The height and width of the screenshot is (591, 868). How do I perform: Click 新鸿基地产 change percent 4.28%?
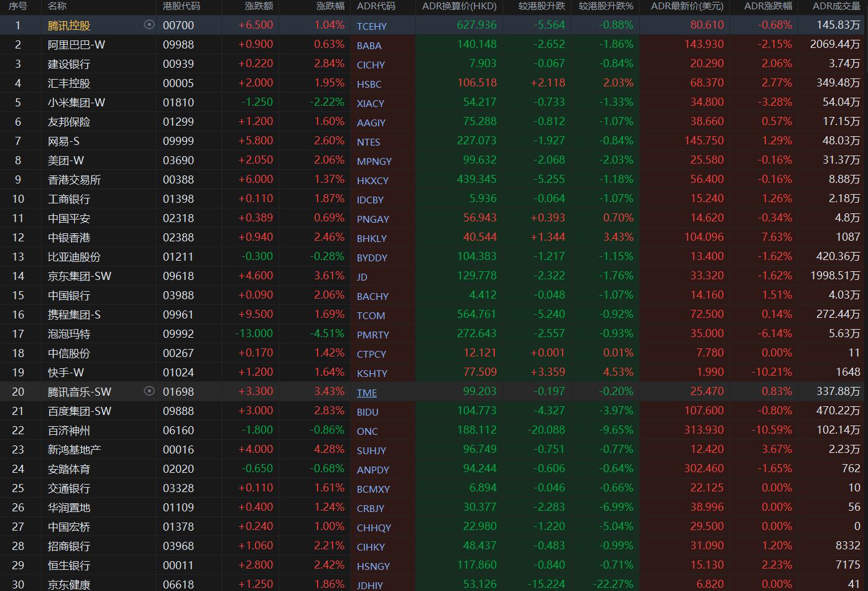330,449
